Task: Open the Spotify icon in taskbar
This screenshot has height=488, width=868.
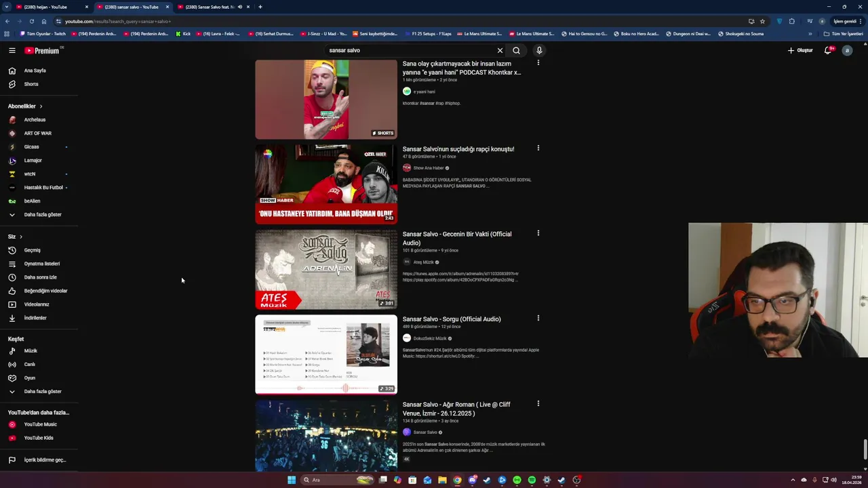Action: coord(532,480)
